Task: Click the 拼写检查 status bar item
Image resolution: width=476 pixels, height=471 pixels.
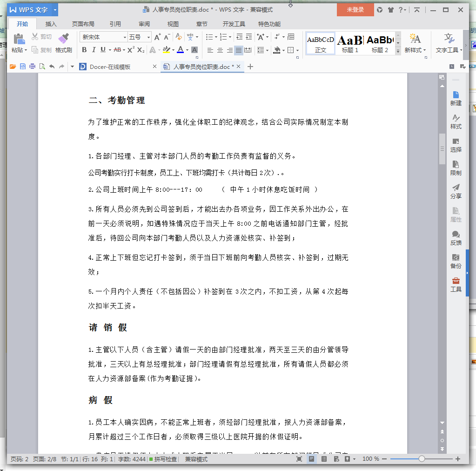Action: (x=163, y=459)
